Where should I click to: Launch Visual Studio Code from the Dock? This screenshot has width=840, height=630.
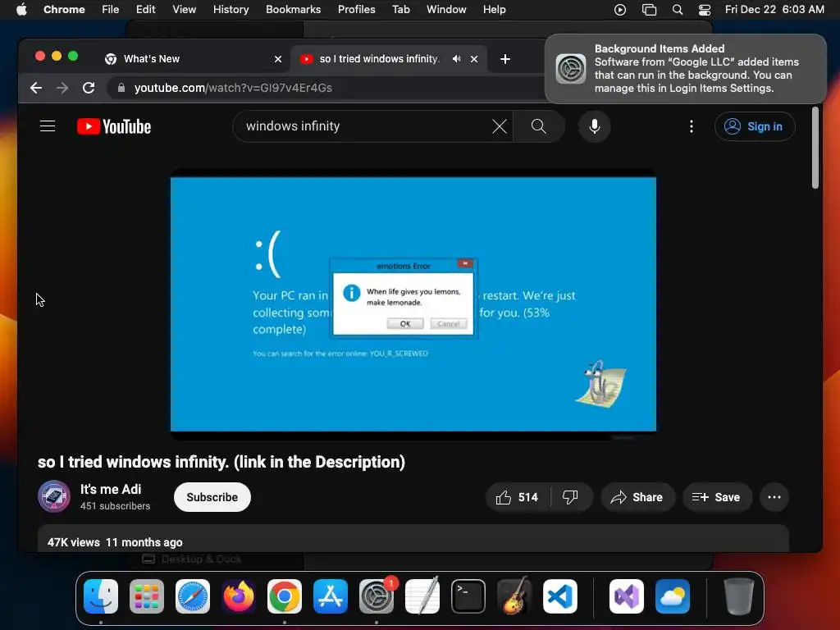click(x=560, y=596)
